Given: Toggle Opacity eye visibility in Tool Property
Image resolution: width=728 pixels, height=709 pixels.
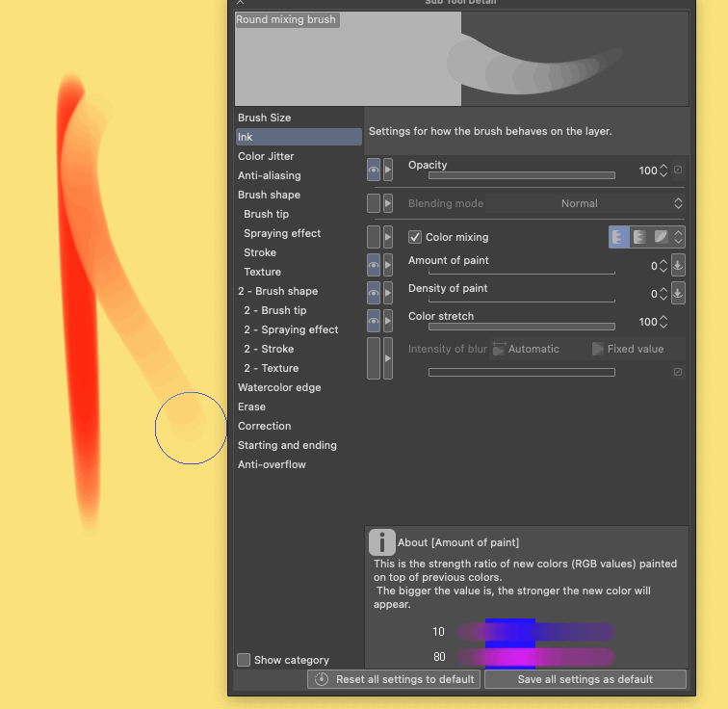Looking at the screenshot, I should click(374, 170).
